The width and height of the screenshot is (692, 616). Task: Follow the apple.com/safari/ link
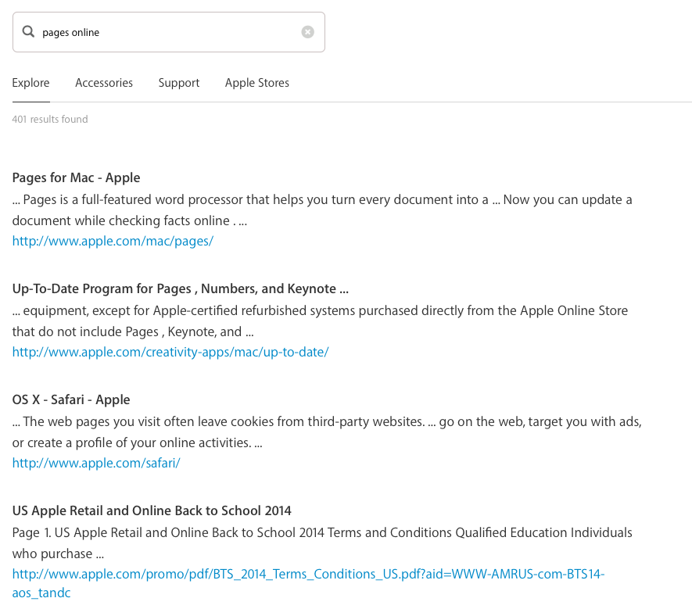[96, 463]
